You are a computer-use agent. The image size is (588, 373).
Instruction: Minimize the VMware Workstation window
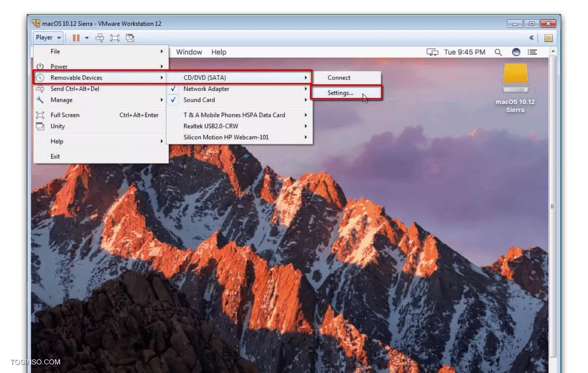(515, 24)
